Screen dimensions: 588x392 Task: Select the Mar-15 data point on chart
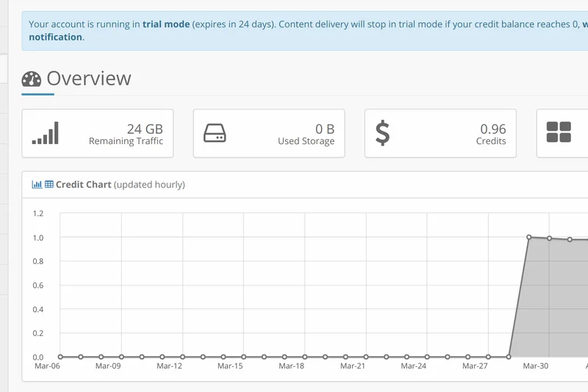[244, 357]
